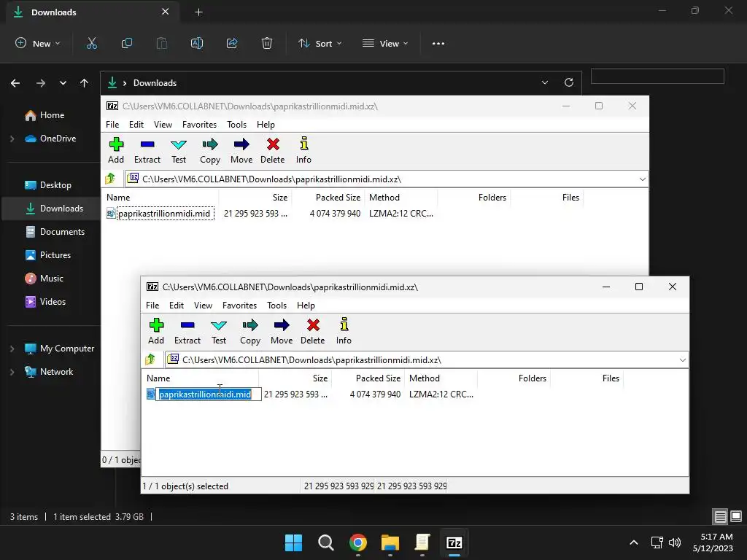Add a new tab in File Explorer
This screenshot has height=560, width=747.
198,12
